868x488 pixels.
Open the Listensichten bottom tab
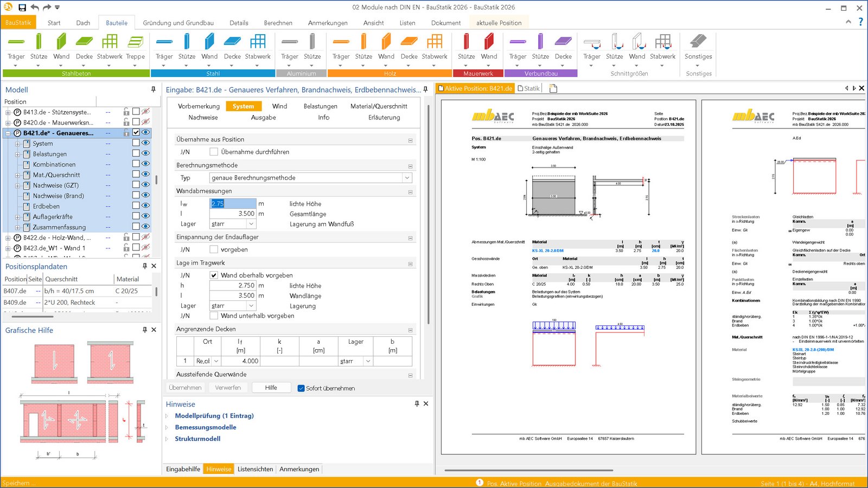pyautogui.click(x=255, y=469)
